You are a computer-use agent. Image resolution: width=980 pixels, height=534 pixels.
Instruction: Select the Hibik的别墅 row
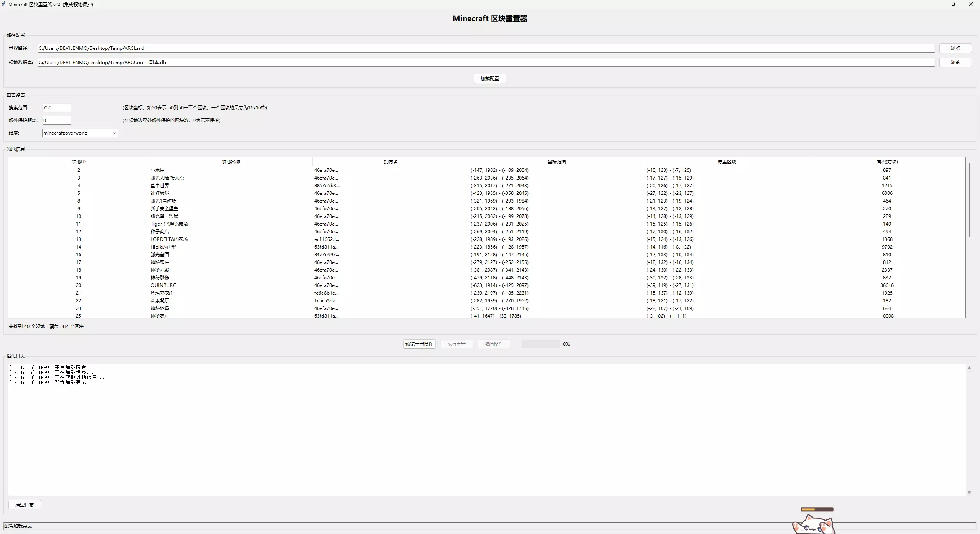(x=487, y=247)
